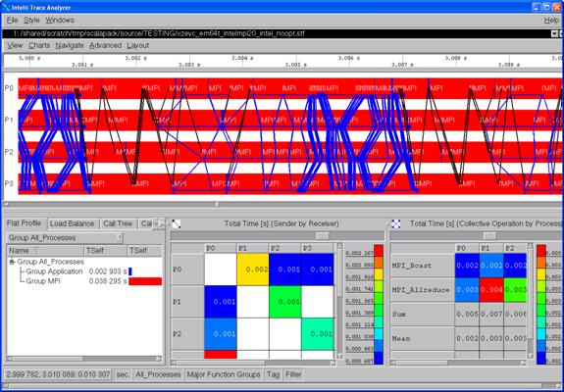This screenshot has height=392, width=564.
Task: Click the teal P2 to P3 cell
Action: 317,334
